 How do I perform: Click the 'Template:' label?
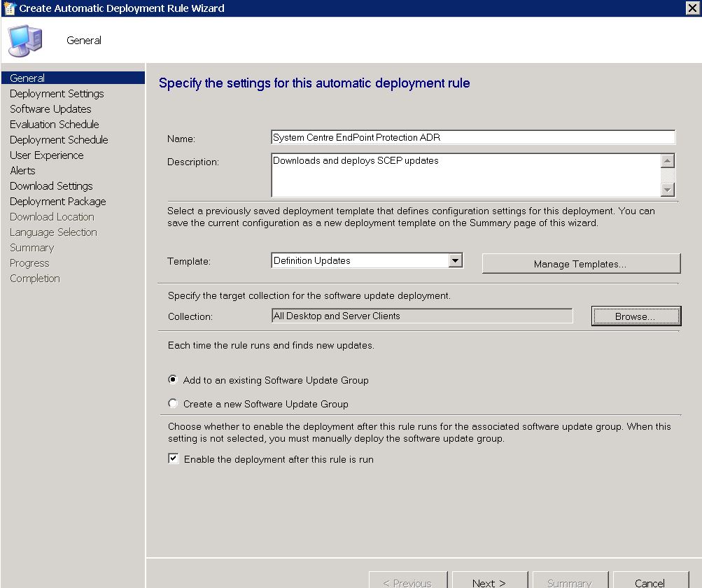coord(189,261)
